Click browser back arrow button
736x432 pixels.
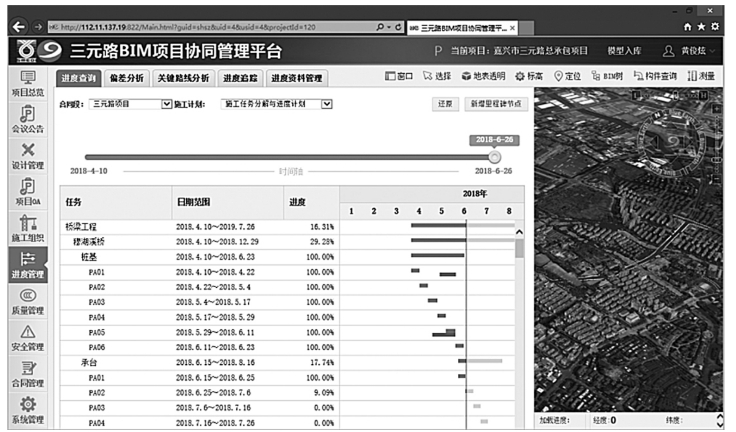point(19,27)
